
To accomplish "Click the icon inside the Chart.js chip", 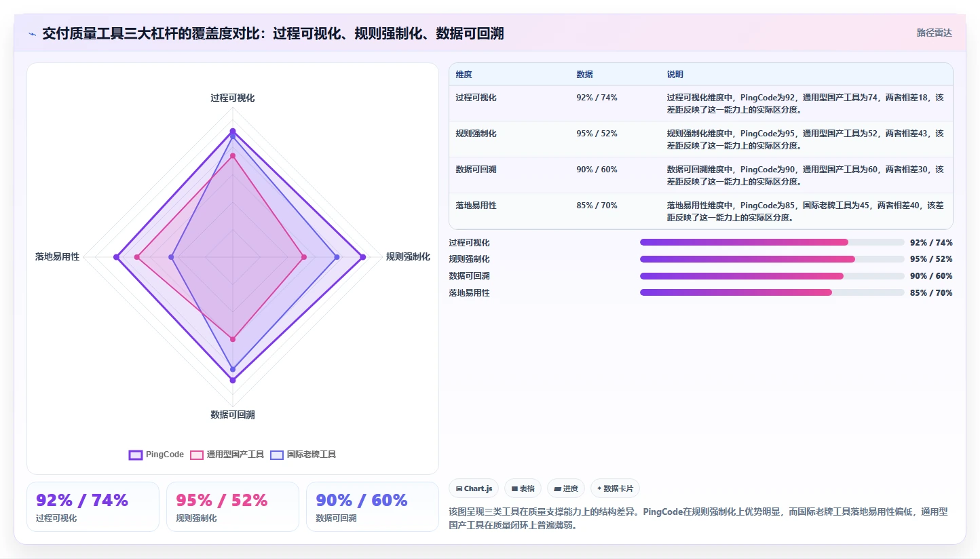I will [x=459, y=488].
